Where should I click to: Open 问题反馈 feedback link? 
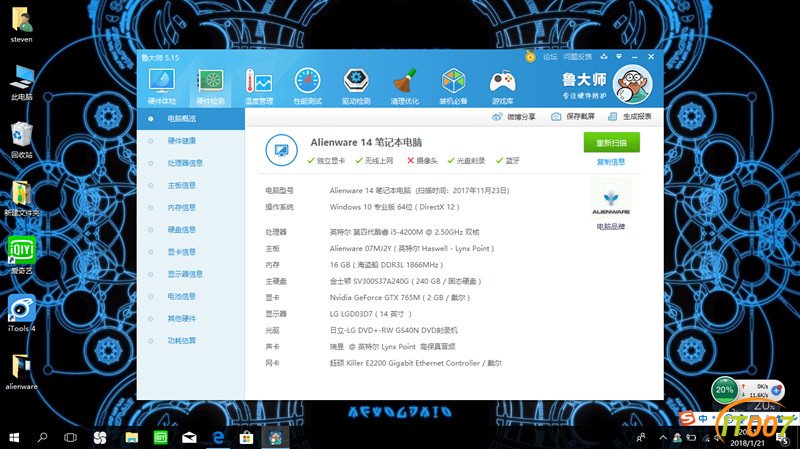pos(578,57)
